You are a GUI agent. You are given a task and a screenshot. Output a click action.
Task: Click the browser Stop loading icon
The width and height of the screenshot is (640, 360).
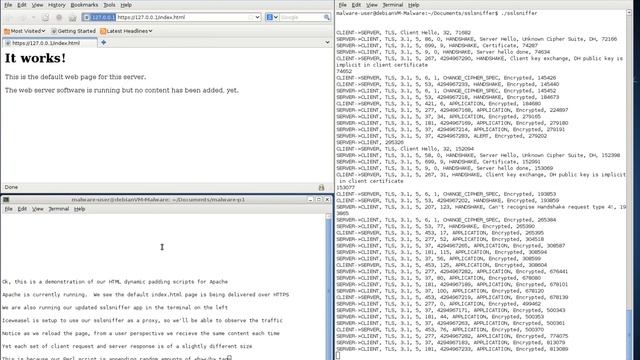(x=59, y=18)
